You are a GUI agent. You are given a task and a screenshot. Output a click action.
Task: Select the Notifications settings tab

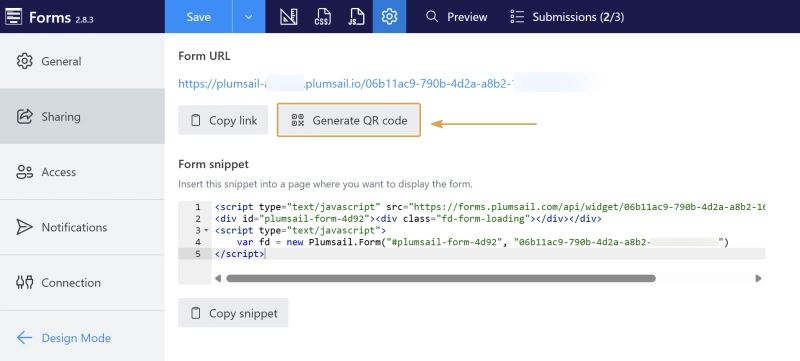[x=82, y=227]
